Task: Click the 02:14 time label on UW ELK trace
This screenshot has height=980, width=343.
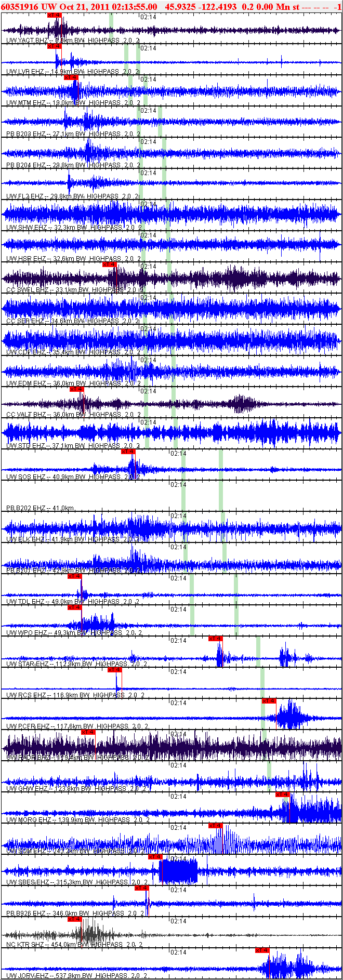Action: [x=178, y=516]
